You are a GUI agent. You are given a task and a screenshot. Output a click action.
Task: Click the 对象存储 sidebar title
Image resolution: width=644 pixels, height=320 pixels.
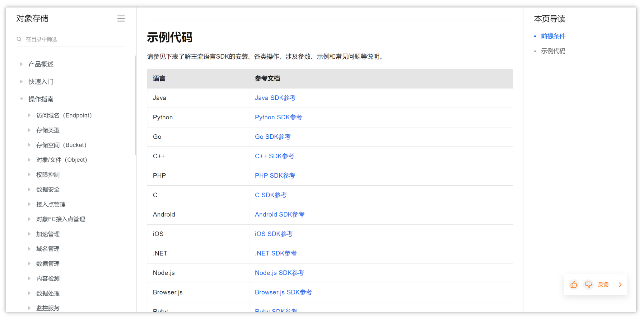tap(32, 19)
